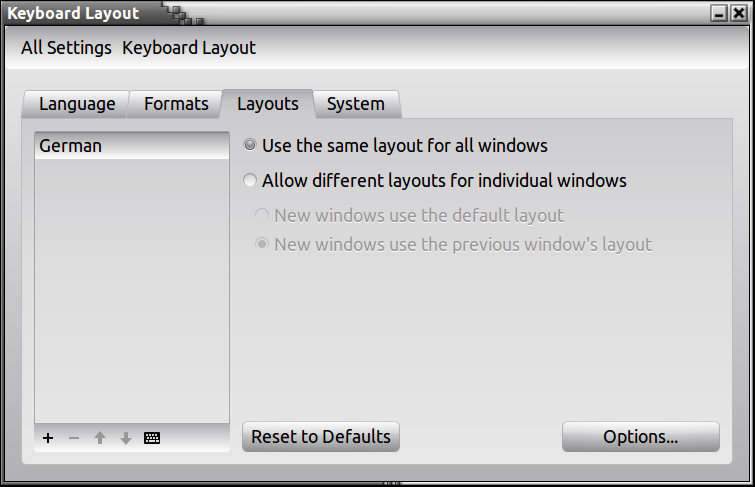Click the move layout down arrow
The height and width of the screenshot is (487, 755).
126,438
